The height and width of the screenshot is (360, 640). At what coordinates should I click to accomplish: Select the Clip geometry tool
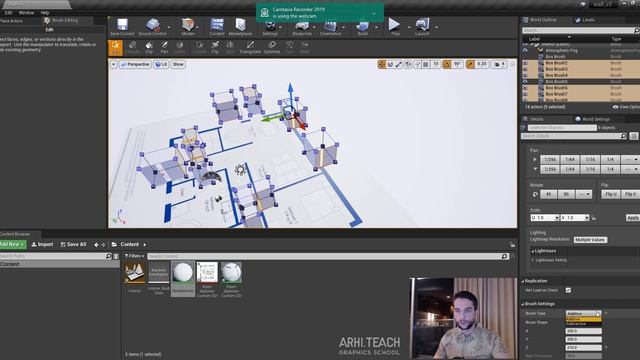click(x=149, y=48)
